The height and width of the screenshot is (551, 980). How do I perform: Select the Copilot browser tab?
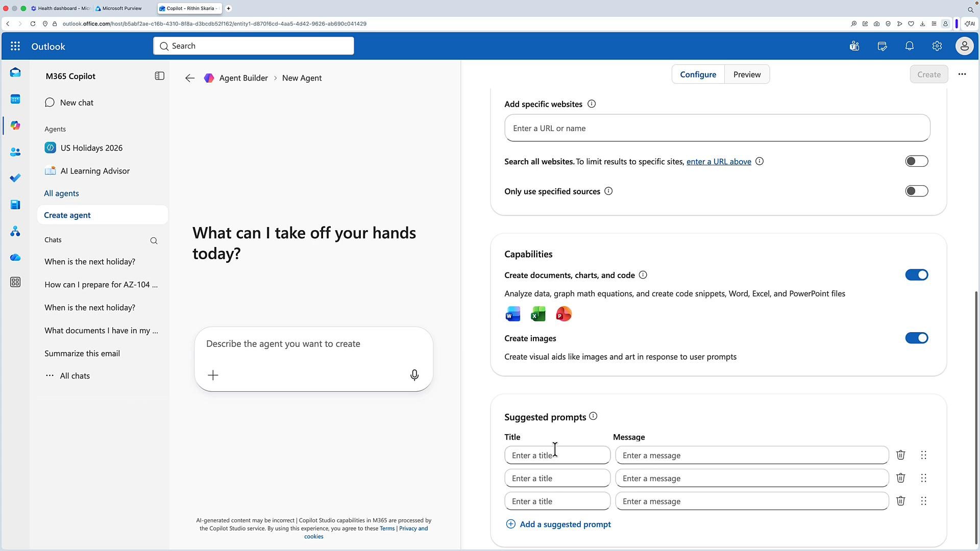[x=189, y=8]
